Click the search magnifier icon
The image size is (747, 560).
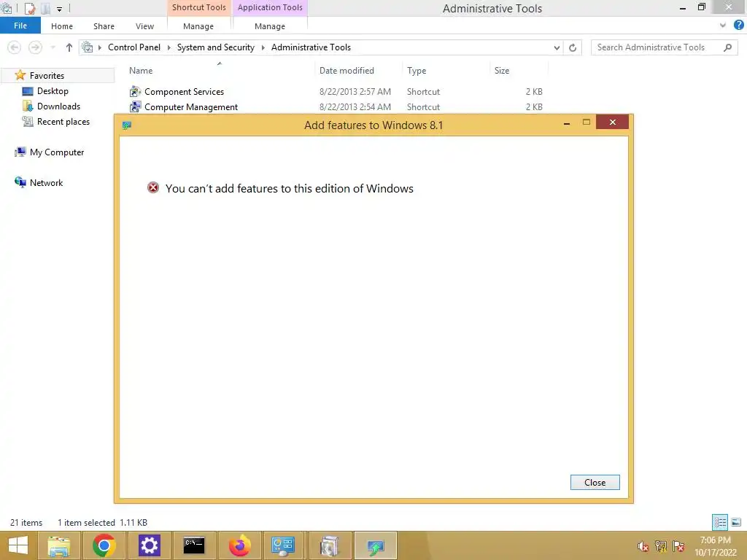727,47
